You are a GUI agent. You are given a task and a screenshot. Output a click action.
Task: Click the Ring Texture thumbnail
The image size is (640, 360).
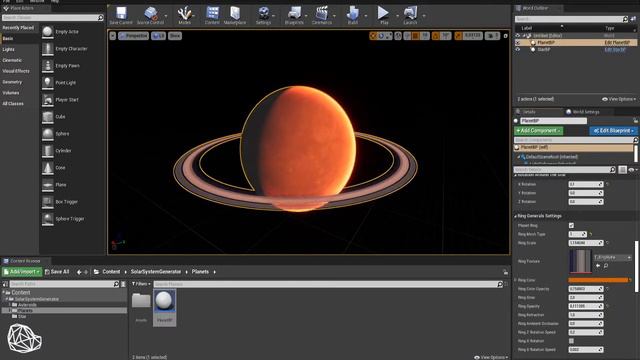pos(580,261)
